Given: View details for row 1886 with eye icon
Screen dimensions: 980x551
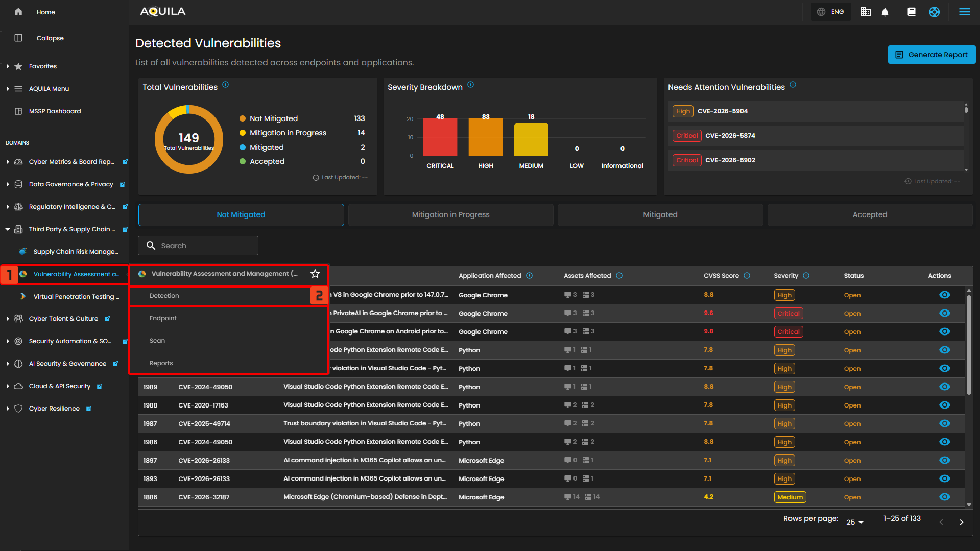Looking at the screenshot, I should tap(944, 497).
